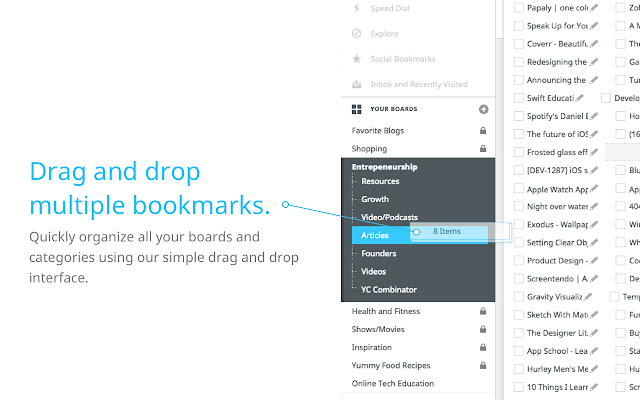Viewport: 640px width, 400px height.
Task: Check the Frosted glass effect bookmark checkbox
Action: pyautogui.click(x=519, y=152)
